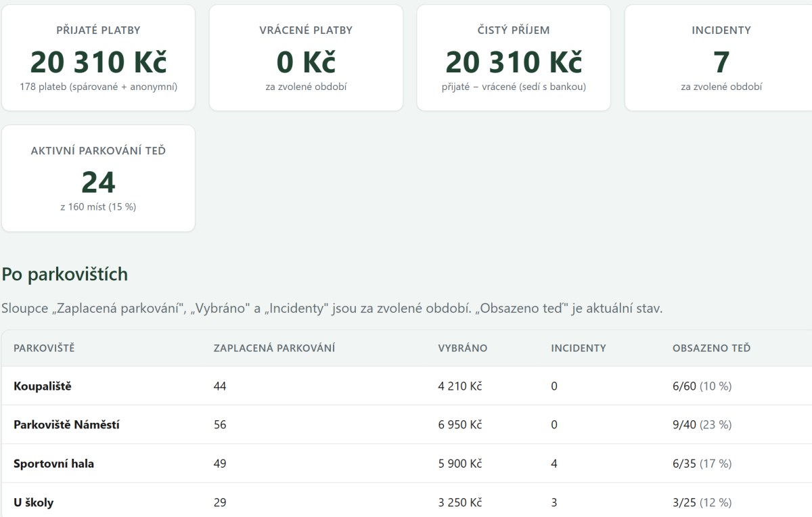Image resolution: width=812 pixels, height=517 pixels.
Task: Click 'přijaté − vrácené (sedí s bankou)' text
Action: [514, 87]
